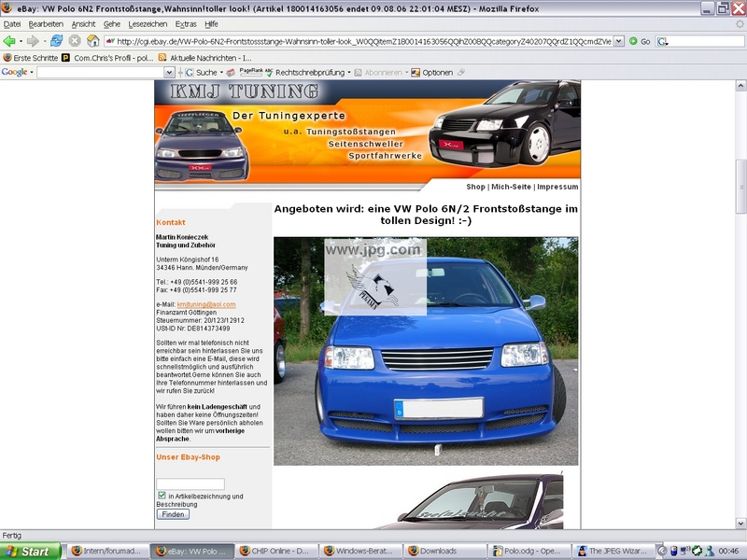Click the Firefox search box field
Viewport: 747px width, 560px height.
706,41
